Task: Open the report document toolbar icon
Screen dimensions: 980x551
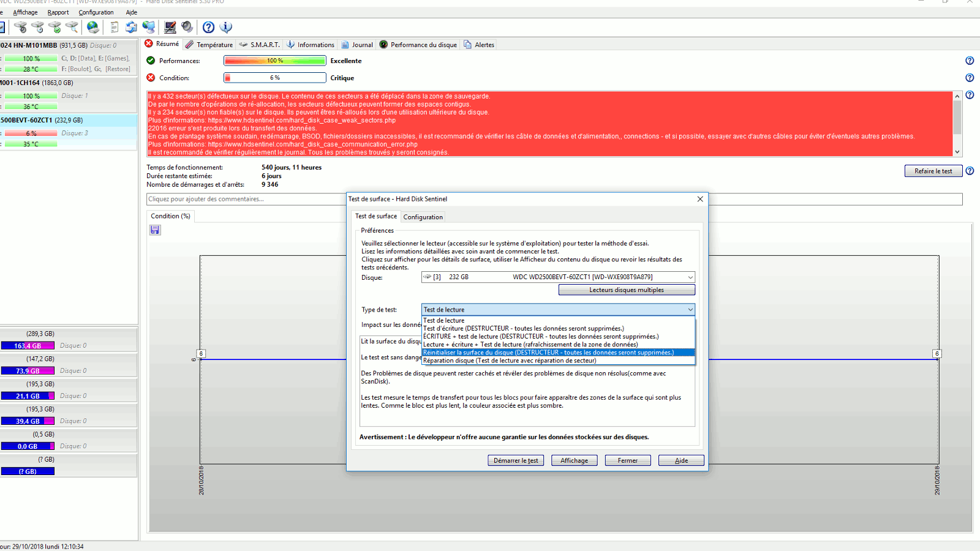Action: coord(115,27)
